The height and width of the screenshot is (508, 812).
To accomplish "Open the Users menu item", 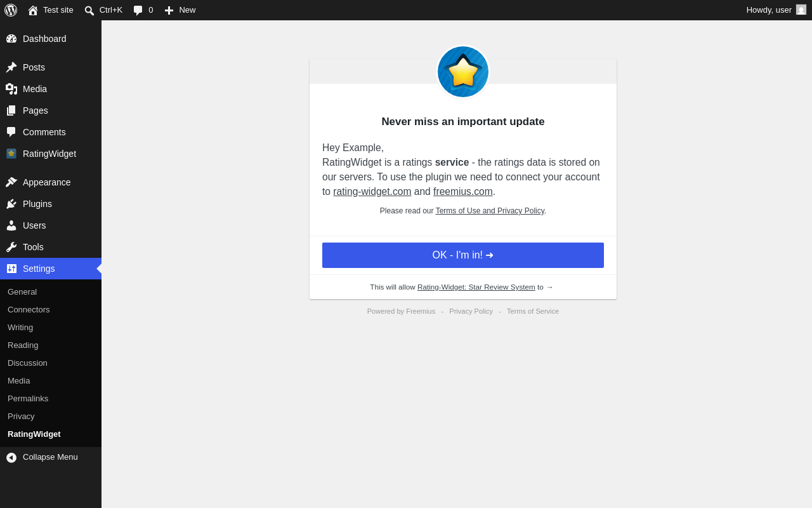I will [51, 225].
